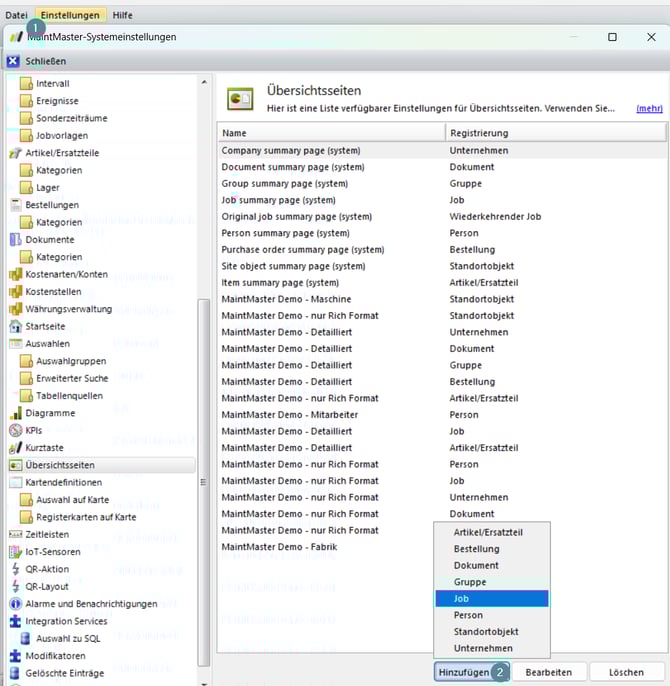
Task: Follow the (mehr) link
Action: click(649, 108)
